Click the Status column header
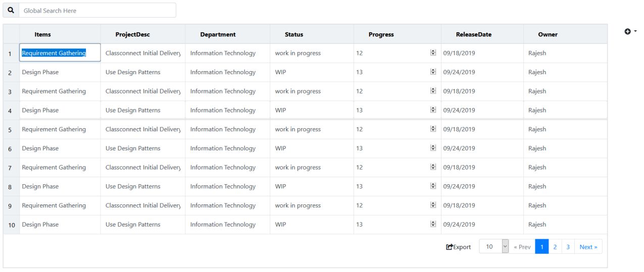 tap(294, 34)
